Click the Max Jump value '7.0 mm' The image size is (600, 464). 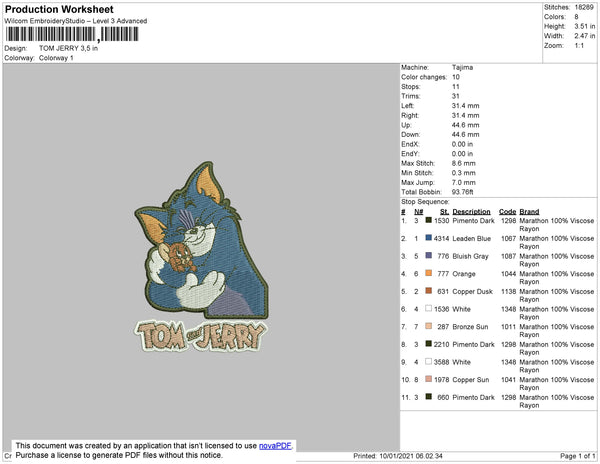[463, 182]
